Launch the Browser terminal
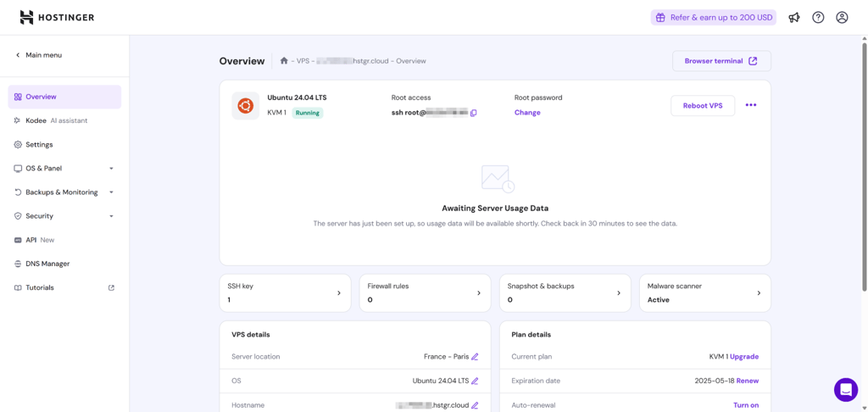The image size is (868, 412). coord(721,61)
